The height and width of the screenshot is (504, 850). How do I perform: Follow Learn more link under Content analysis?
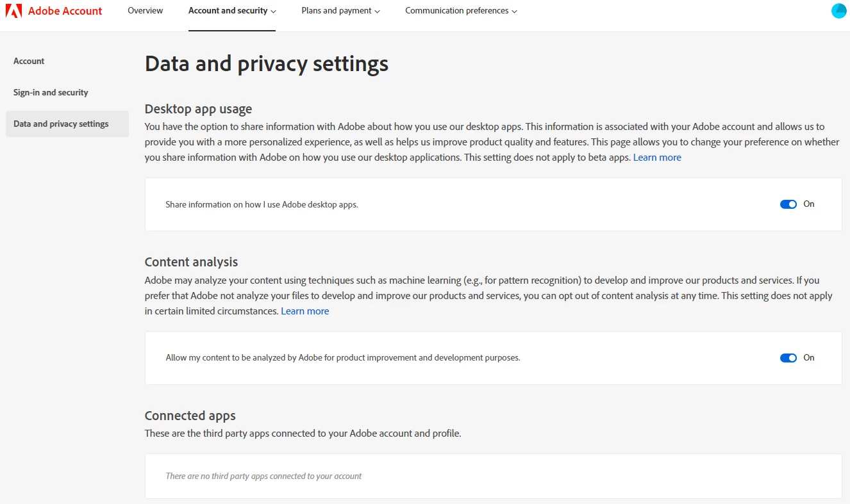pos(304,311)
